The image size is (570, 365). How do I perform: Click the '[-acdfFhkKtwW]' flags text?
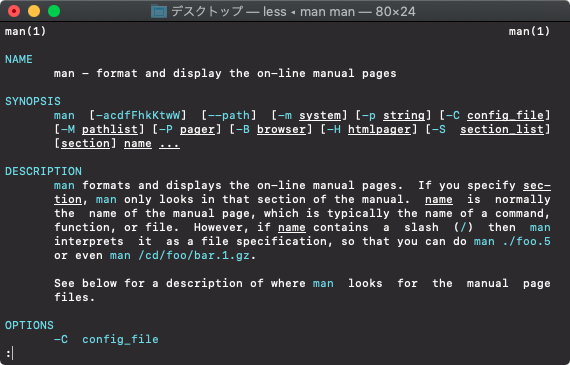(x=138, y=116)
